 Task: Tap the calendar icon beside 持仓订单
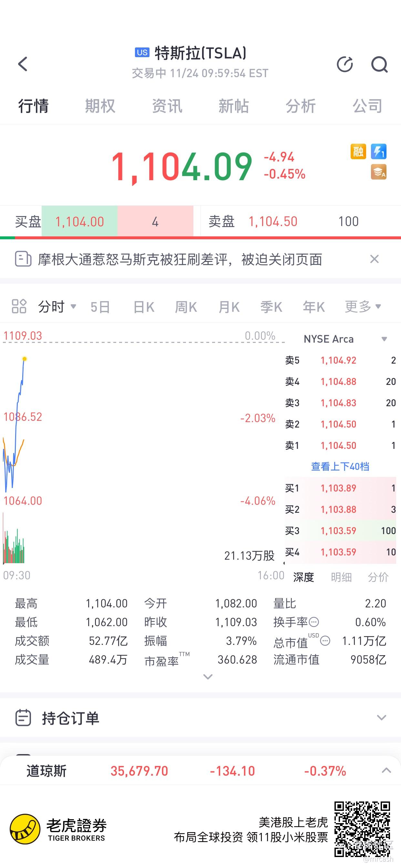[x=23, y=718]
